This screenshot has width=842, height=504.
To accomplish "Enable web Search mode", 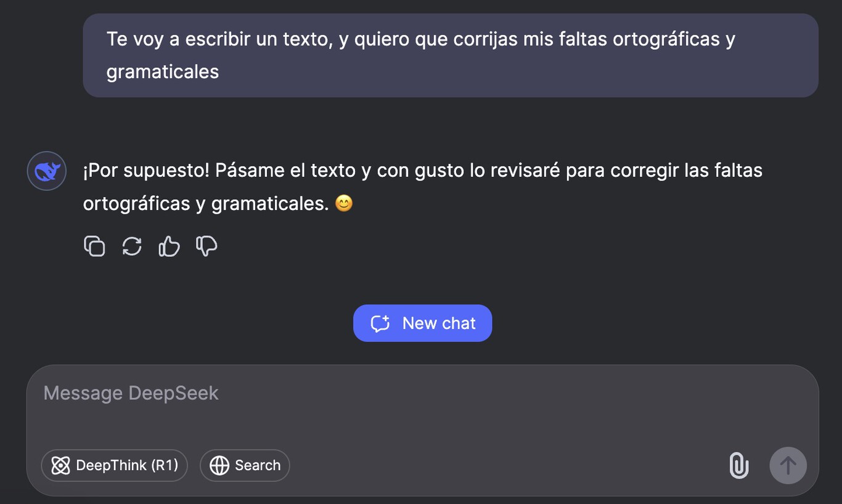I will (245, 466).
